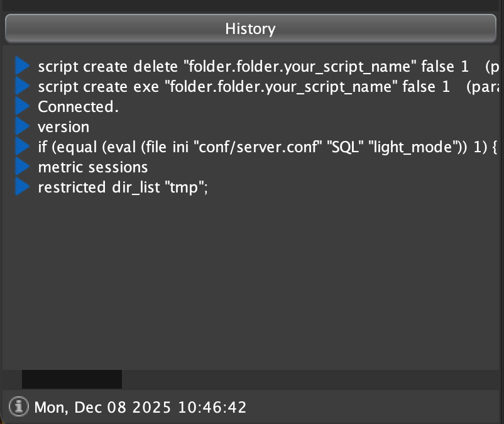504x424 pixels.
Task: Select the "Connected." history line
Action: point(78,107)
